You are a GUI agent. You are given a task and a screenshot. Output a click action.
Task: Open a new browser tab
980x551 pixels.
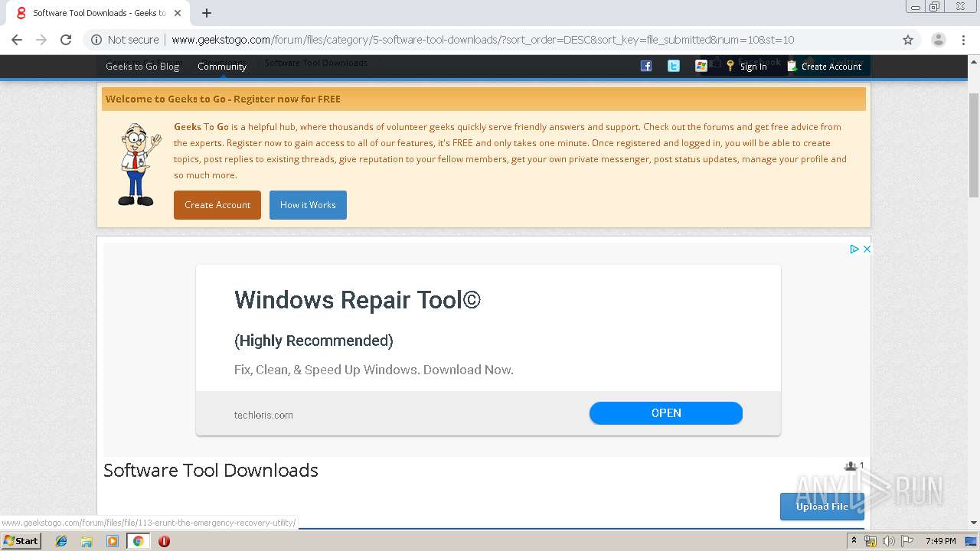tap(207, 13)
